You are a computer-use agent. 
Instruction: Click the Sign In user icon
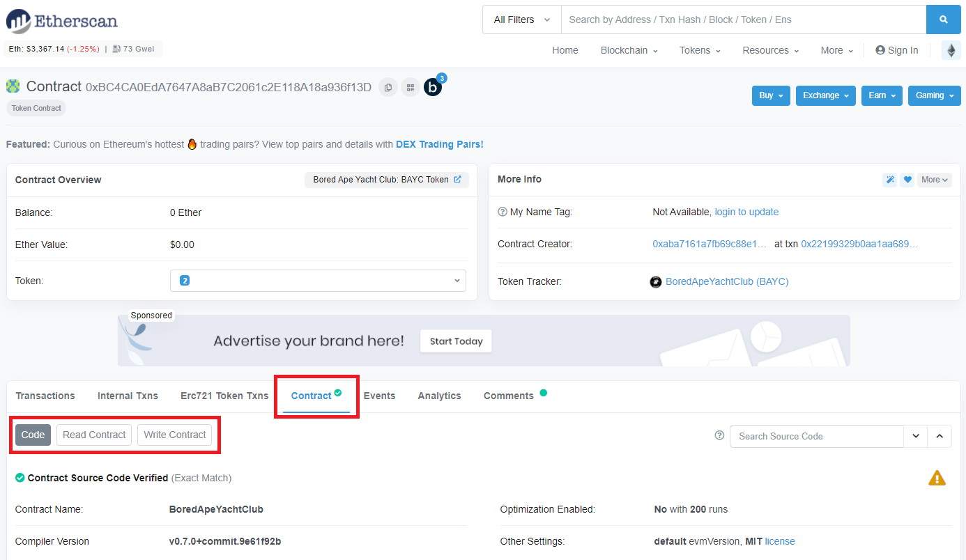[x=880, y=50]
